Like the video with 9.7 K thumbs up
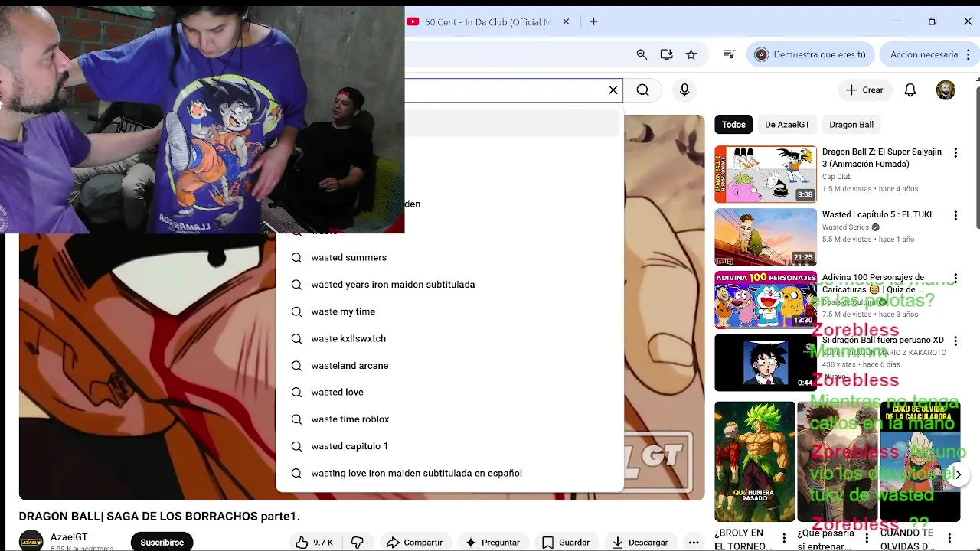 [x=315, y=542]
